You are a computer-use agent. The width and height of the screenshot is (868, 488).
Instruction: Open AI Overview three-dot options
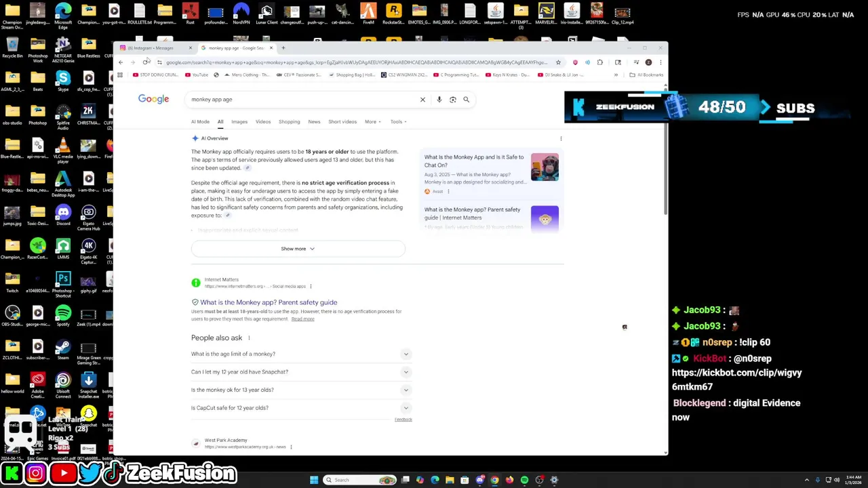click(561, 138)
